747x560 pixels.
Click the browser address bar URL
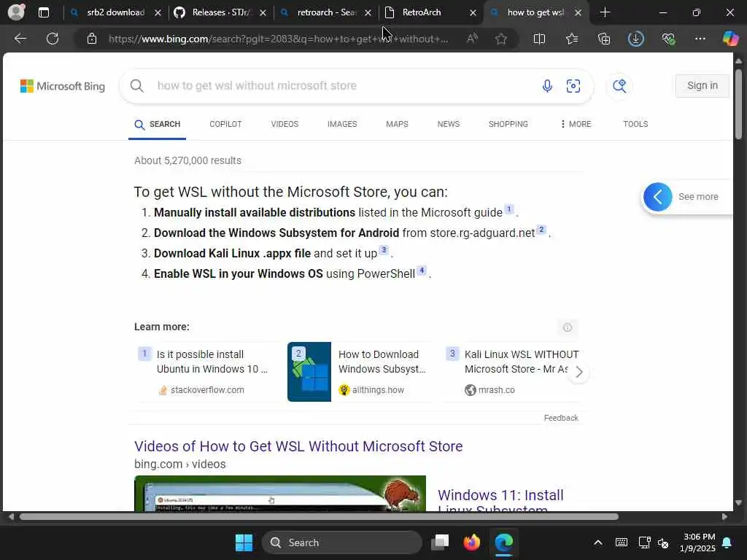click(278, 39)
